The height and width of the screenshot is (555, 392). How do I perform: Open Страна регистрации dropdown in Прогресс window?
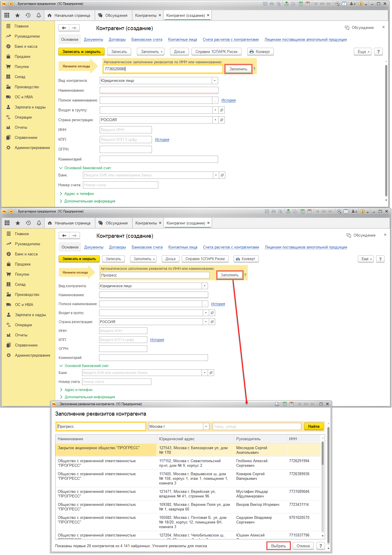pos(206,322)
